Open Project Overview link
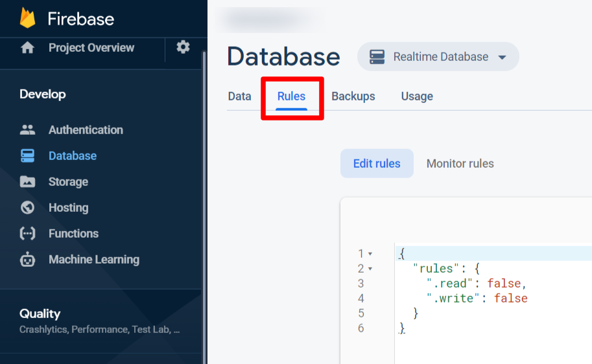Image resolution: width=592 pixels, height=364 pixels. point(91,47)
